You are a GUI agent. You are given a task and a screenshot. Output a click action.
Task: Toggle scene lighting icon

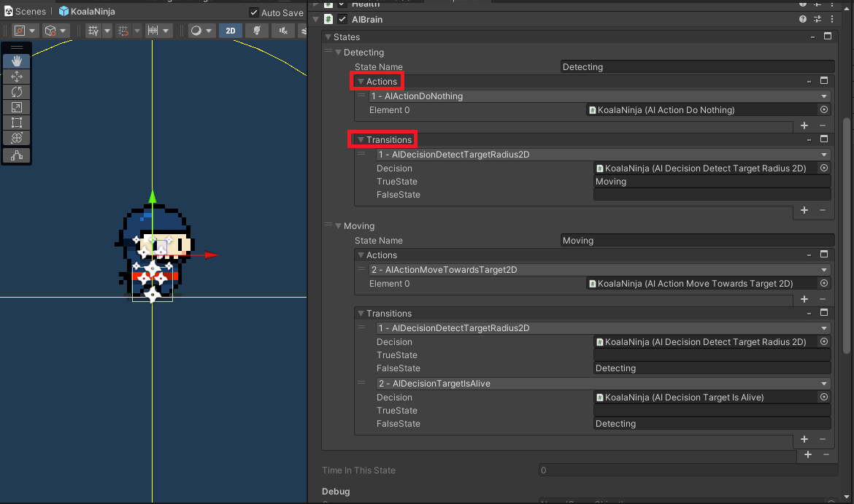(x=256, y=31)
